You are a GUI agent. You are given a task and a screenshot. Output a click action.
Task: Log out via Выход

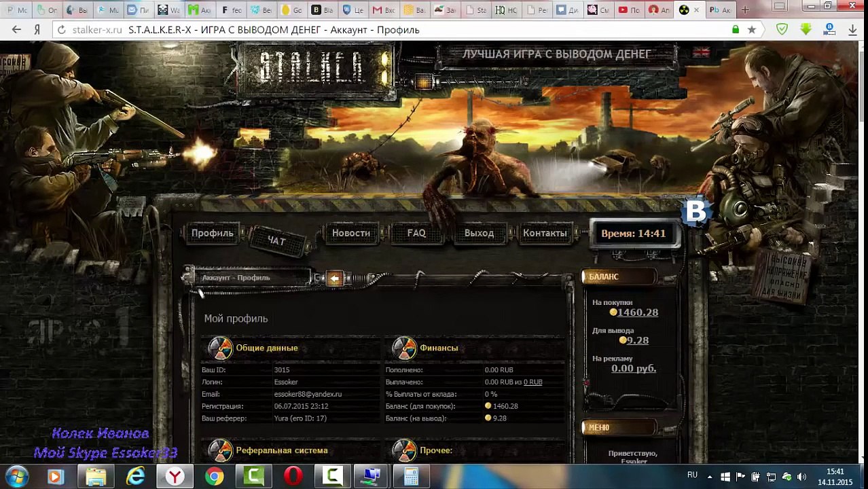(x=479, y=233)
